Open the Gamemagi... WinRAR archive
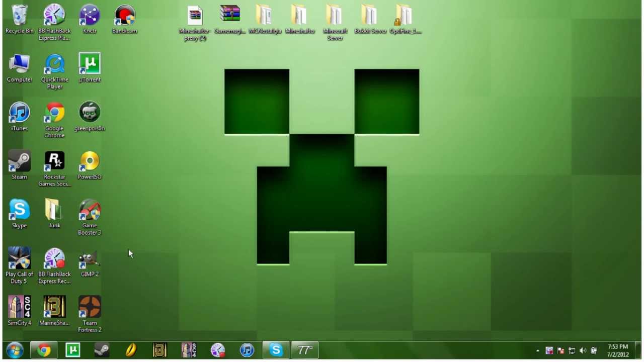Viewport: 644px width, 362px height. click(x=230, y=20)
